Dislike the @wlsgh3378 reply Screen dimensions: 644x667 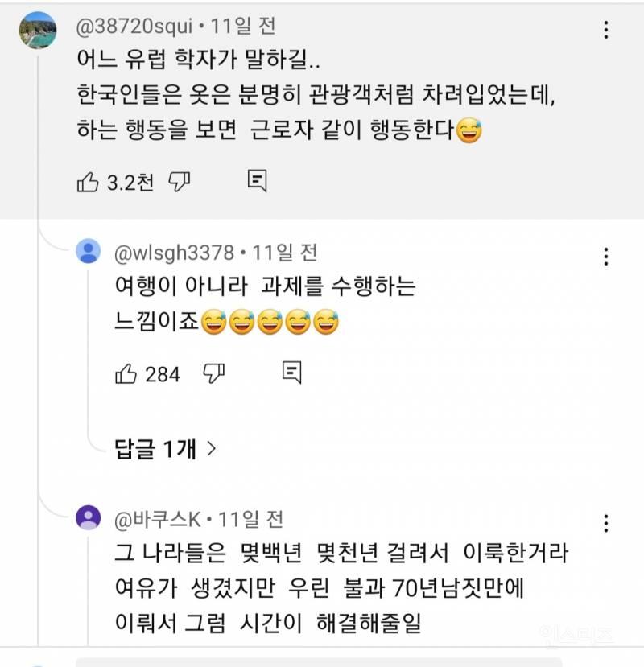pos(213,373)
